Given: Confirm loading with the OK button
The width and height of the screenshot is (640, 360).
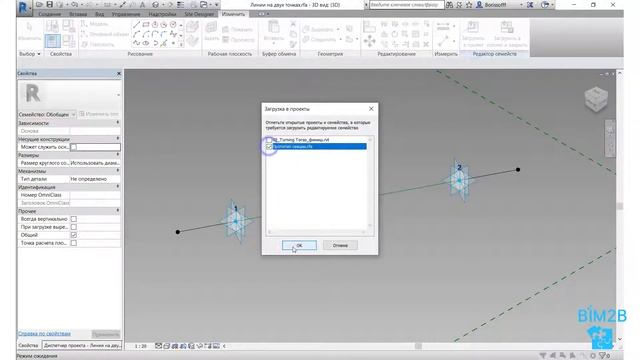Looking at the screenshot, I should 299,245.
